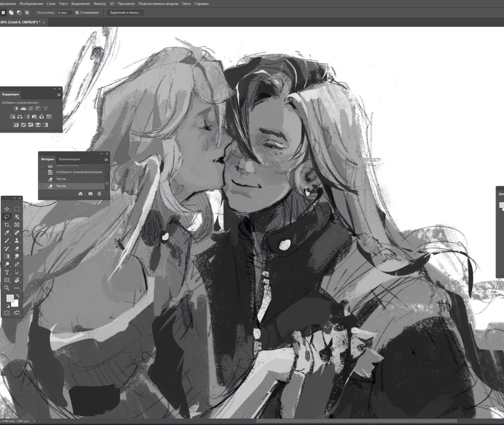Add Curves adjustment
The height and width of the screenshot is (425, 504).
31,109
